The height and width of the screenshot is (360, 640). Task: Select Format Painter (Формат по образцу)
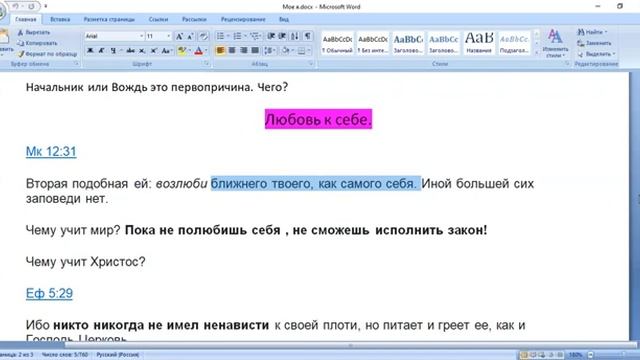(47, 53)
